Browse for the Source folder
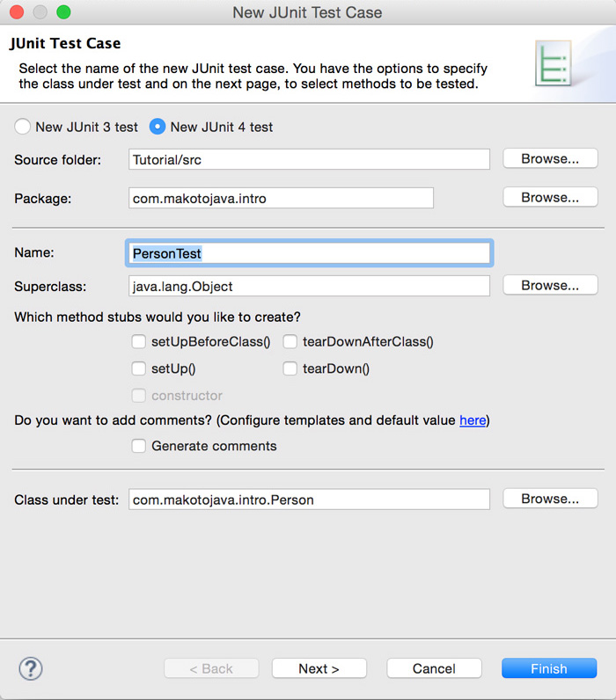 point(550,159)
